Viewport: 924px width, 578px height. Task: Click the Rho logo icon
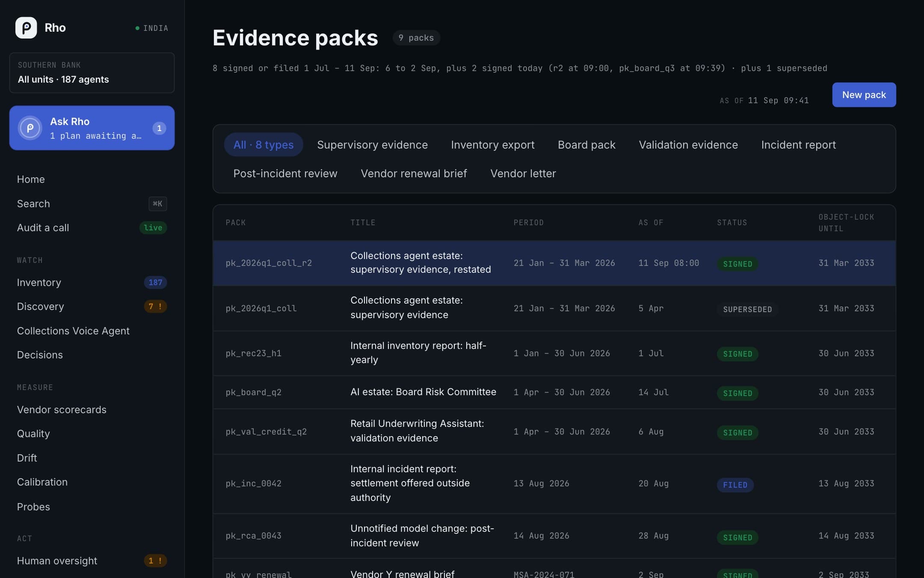[x=26, y=28]
